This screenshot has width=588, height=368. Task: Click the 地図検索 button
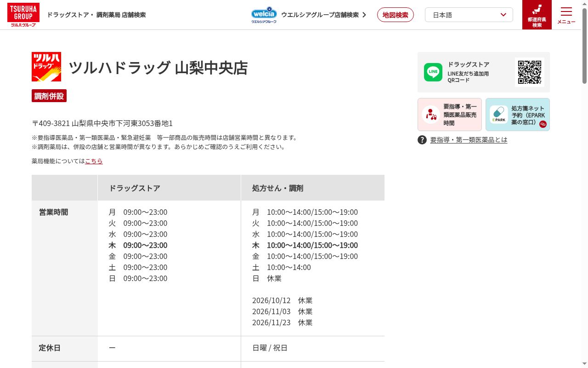point(396,15)
